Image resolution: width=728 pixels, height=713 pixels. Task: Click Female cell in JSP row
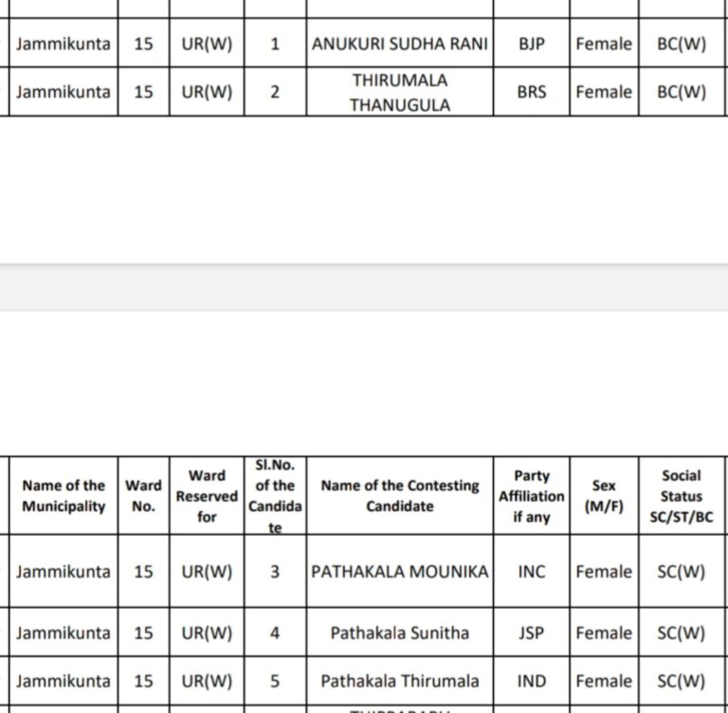[x=604, y=632]
